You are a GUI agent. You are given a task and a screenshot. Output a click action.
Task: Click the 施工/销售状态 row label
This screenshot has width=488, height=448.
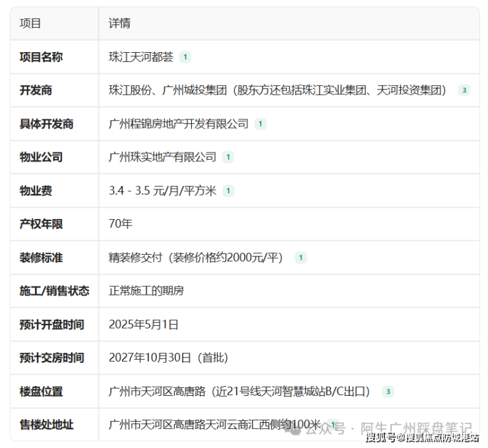55,291
